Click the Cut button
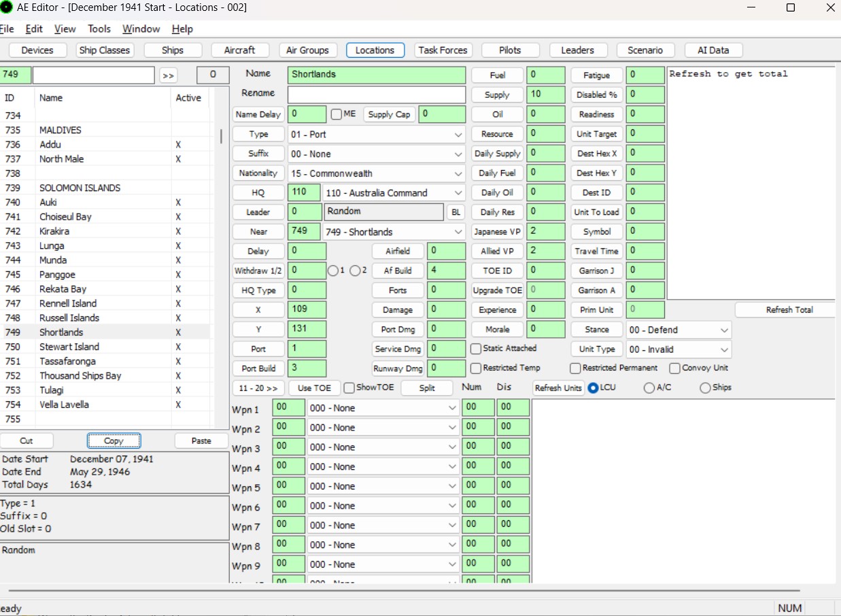This screenshot has height=616, width=841. (x=27, y=441)
